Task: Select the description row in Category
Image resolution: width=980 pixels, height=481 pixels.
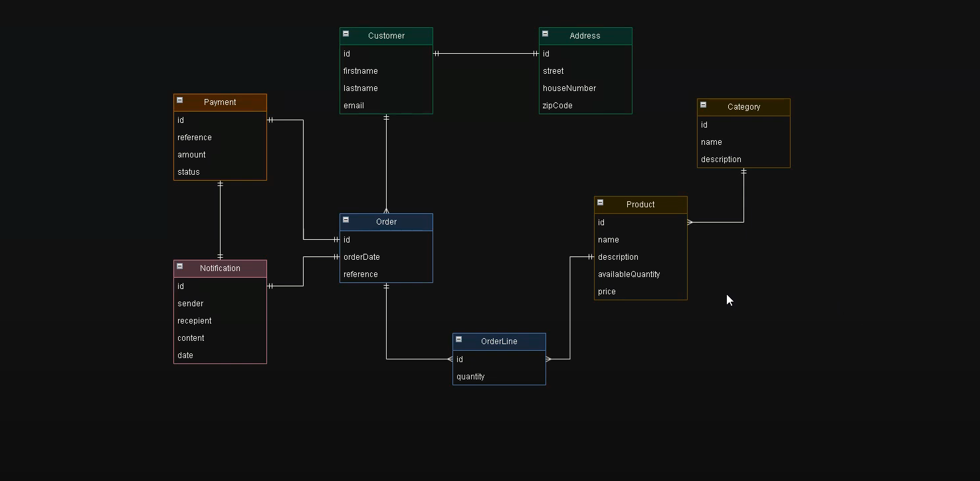Action: (x=721, y=159)
